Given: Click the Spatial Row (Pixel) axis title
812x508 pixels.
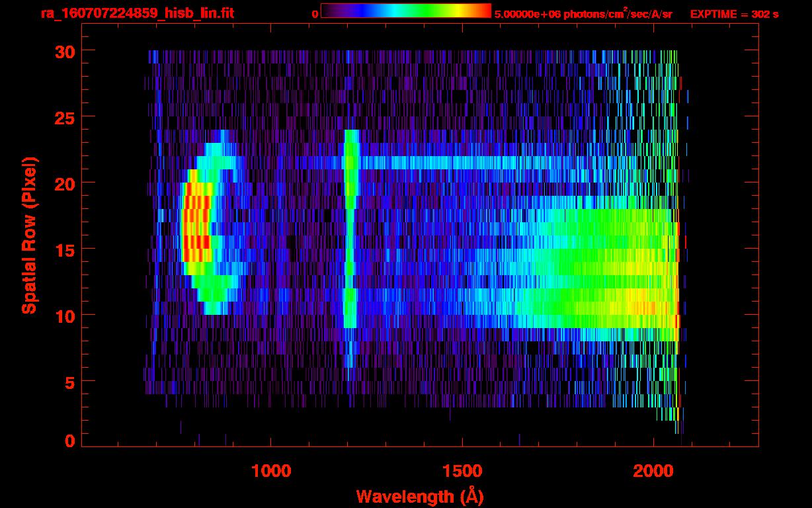Looking at the screenshot, I should 29,235.
